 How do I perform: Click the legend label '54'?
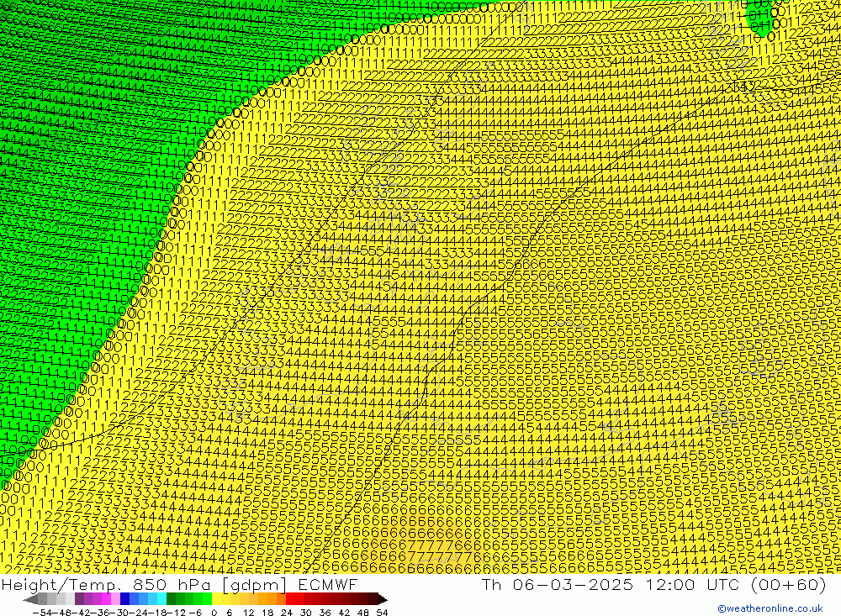382,613
